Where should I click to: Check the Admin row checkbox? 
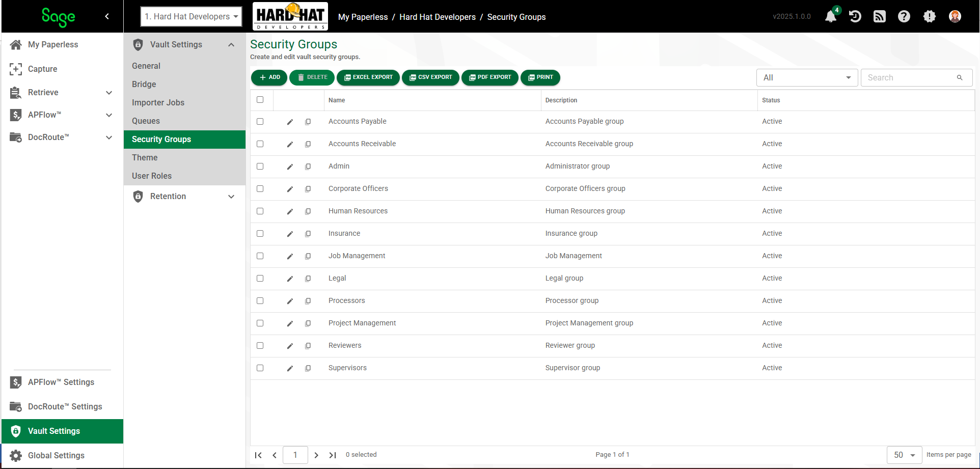point(260,167)
